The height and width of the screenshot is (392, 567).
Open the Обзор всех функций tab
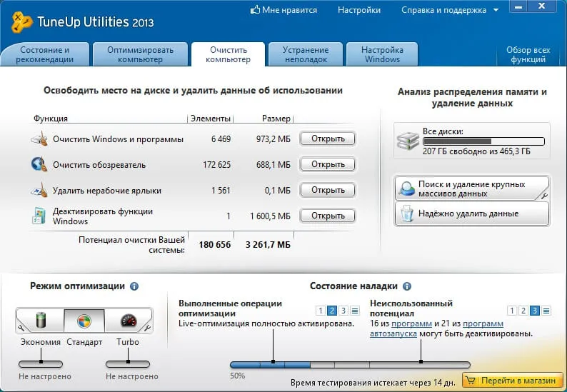(528, 54)
